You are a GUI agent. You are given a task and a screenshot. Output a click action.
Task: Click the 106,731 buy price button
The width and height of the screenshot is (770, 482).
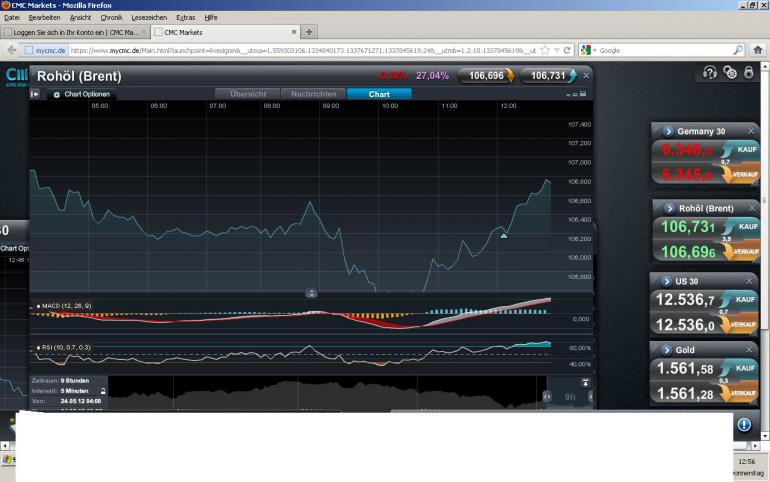549,76
